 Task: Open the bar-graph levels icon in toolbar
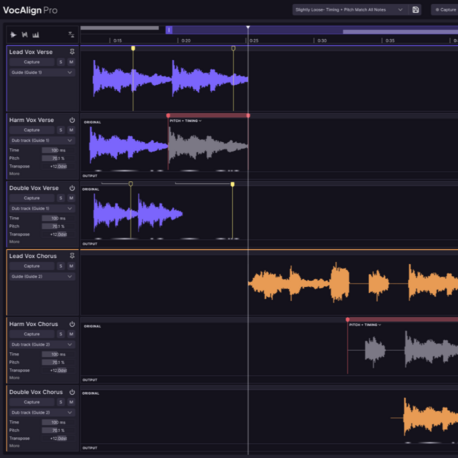tap(36, 35)
